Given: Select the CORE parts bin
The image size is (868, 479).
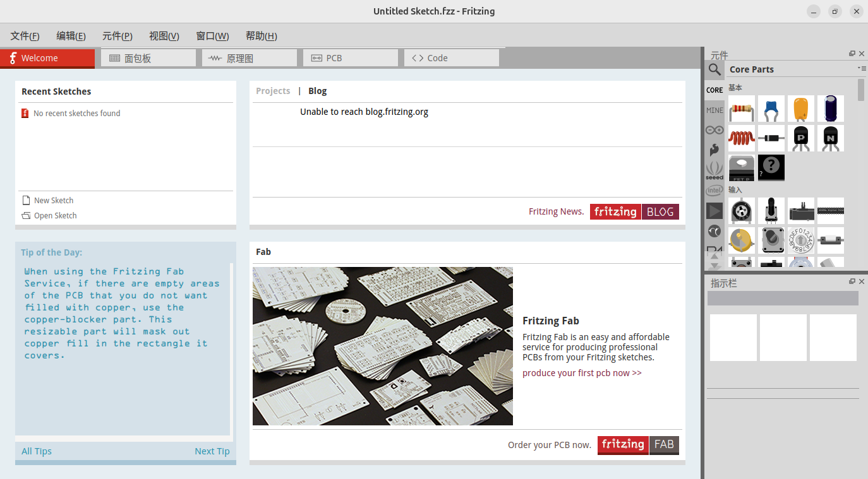Looking at the screenshot, I should (714, 90).
